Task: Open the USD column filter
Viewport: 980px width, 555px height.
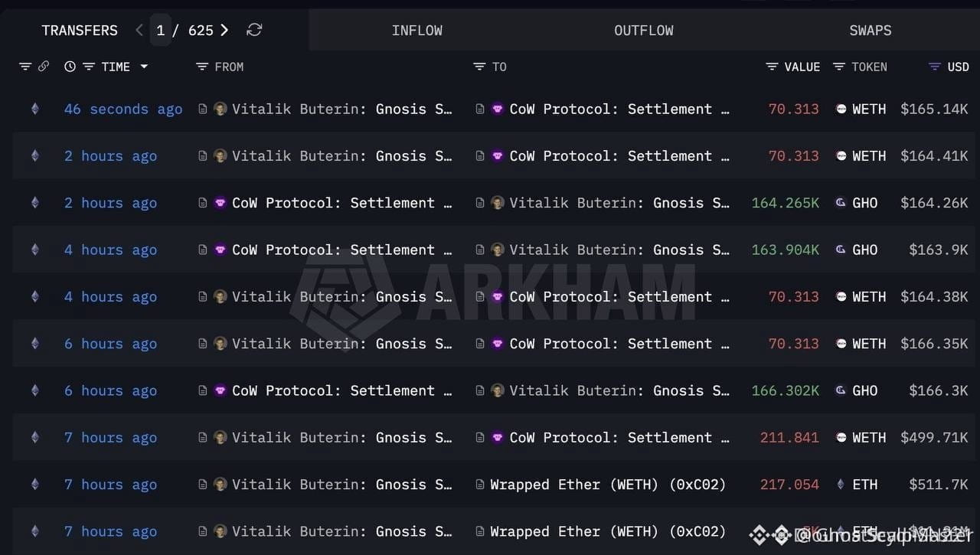Action: point(934,67)
